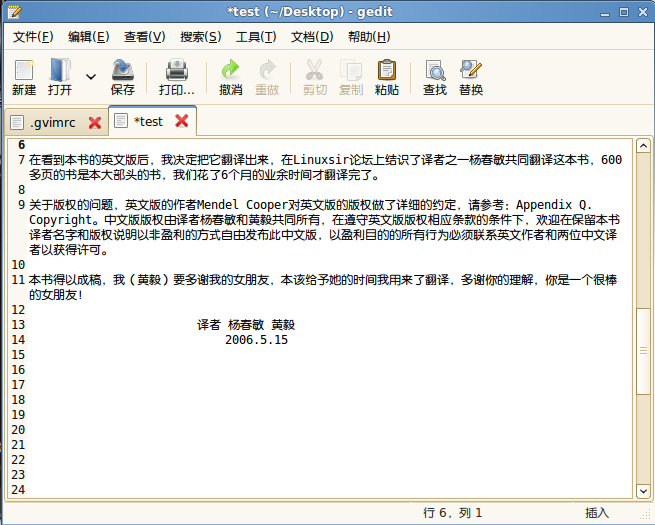Click the word Copyright in line 9
Screen dimensions: 655x525
click(x=60, y=220)
